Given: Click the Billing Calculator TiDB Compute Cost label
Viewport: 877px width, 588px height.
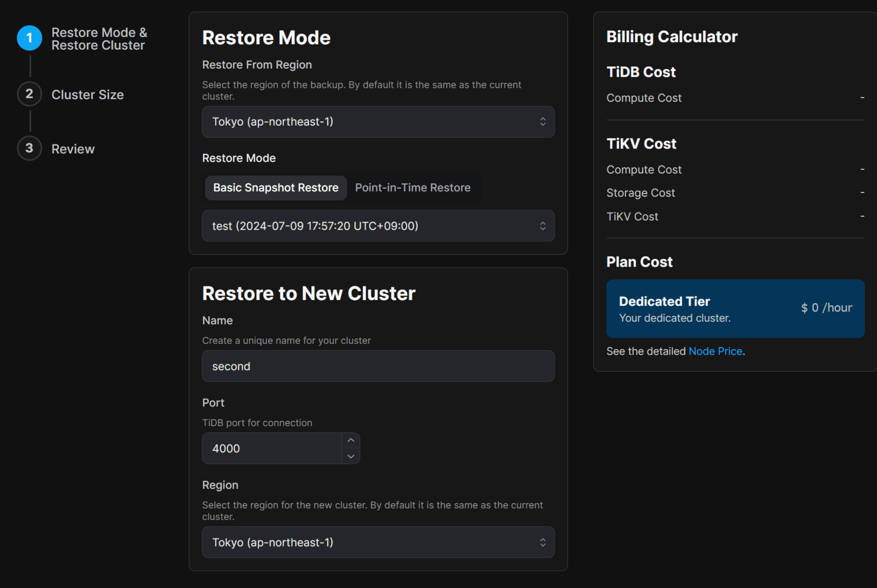Looking at the screenshot, I should point(644,97).
